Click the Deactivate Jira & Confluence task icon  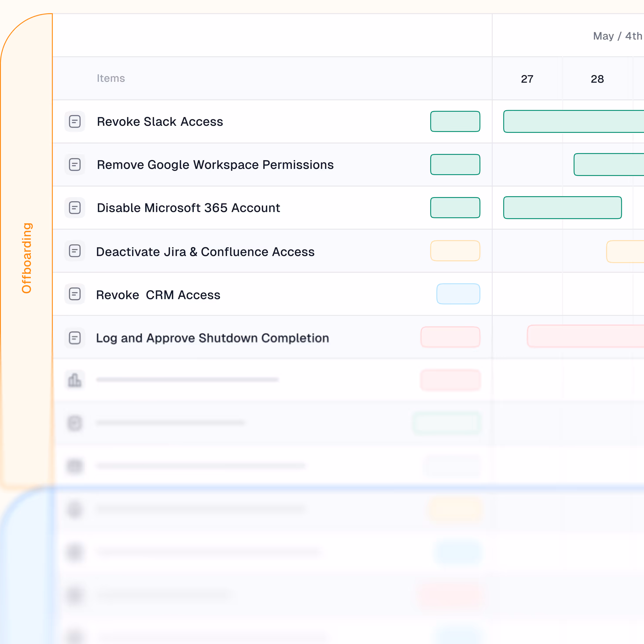click(75, 251)
